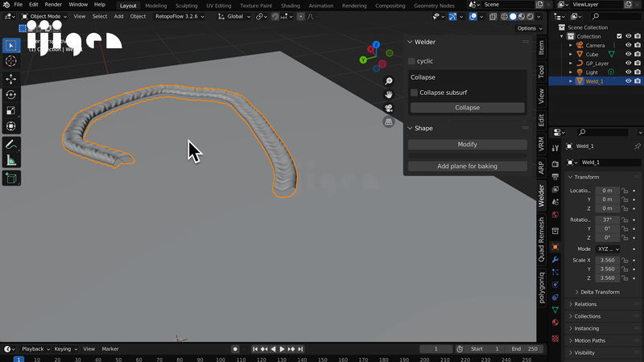Jump to timeline end frame
The width and height of the screenshot is (644, 362).
pos(300,349)
